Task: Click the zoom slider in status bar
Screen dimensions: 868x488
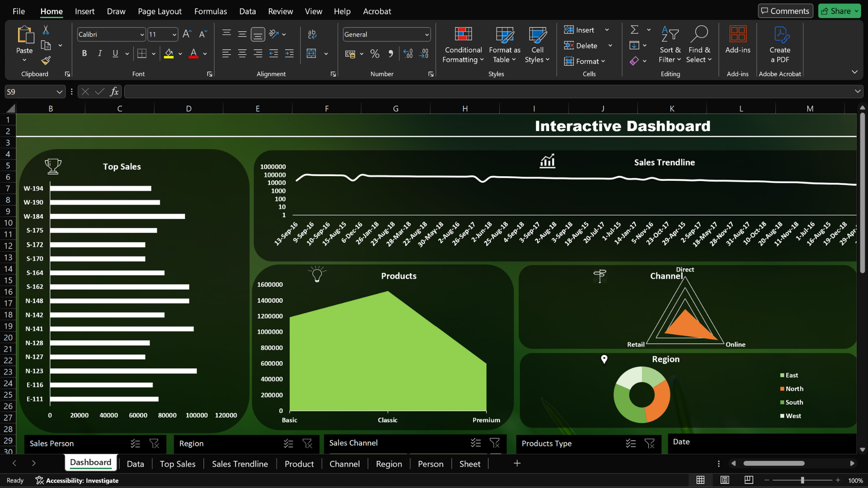Action: coord(802,480)
